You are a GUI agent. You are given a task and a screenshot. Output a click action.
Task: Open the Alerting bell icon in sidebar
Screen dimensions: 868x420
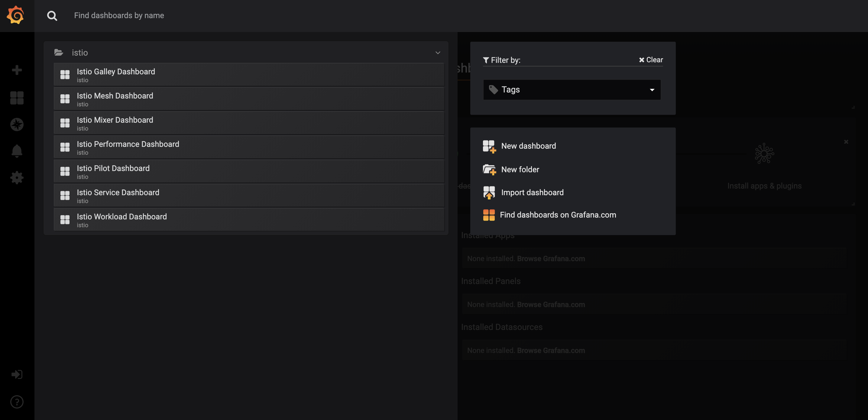(17, 151)
